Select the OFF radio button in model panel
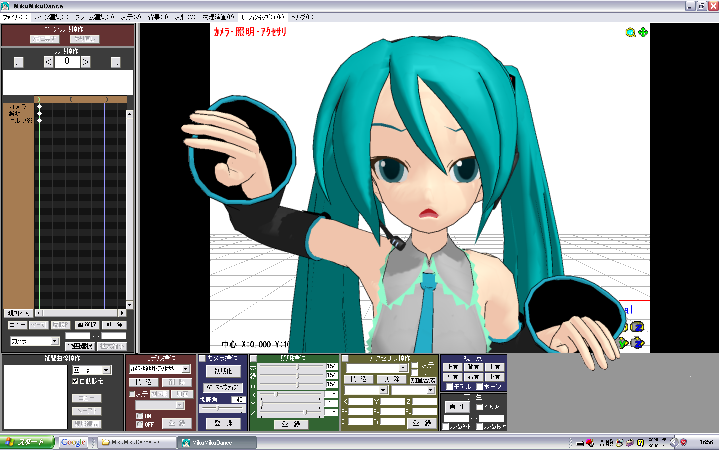This screenshot has width=719, height=450. [x=139, y=424]
